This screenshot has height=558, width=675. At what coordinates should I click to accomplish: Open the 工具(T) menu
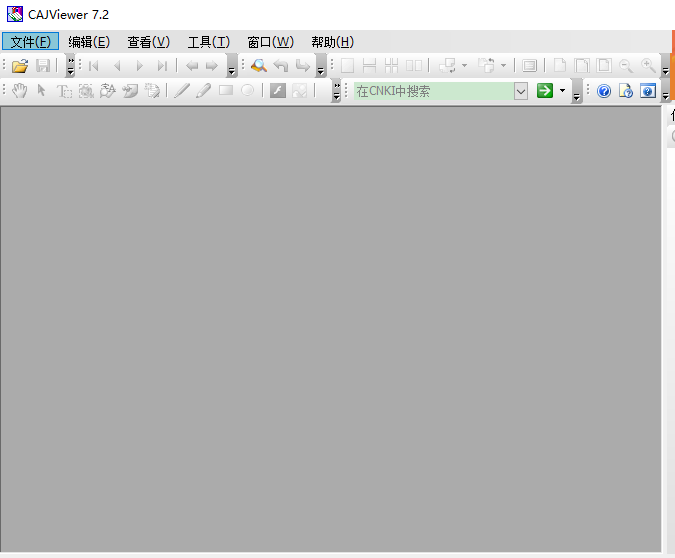point(209,42)
